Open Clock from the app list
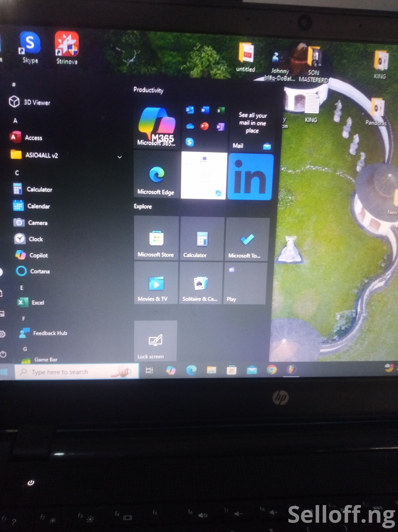 pos(29,239)
